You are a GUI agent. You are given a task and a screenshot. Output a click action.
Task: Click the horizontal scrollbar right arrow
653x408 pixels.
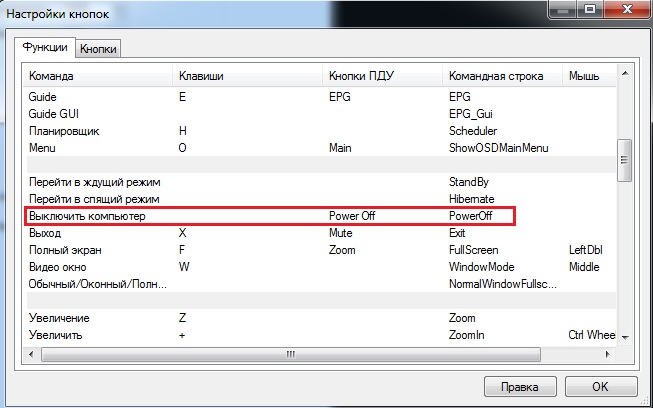[608, 353]
